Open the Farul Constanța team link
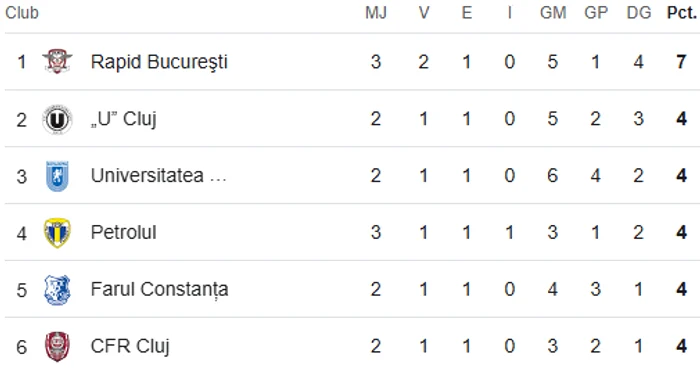The image size is (700, 373). [x=159, y=290]
